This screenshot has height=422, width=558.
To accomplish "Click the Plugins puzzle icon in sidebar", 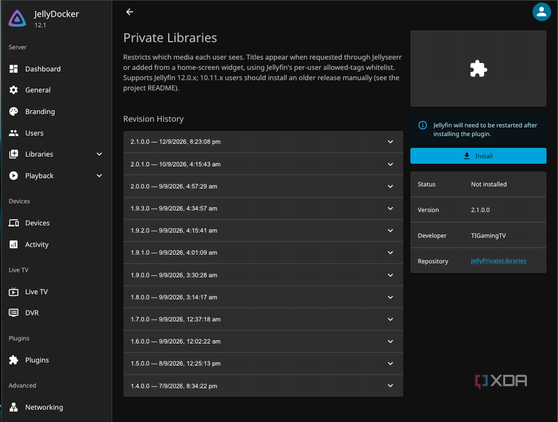I will (14, 360).
